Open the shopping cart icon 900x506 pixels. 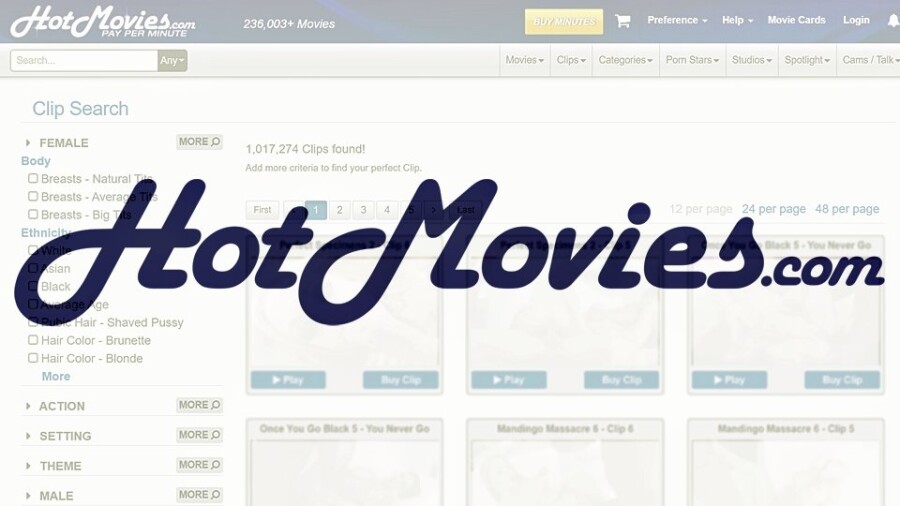click(622, 21)
